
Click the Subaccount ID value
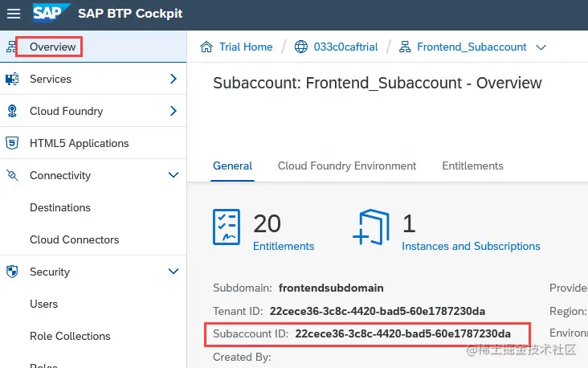402,333
